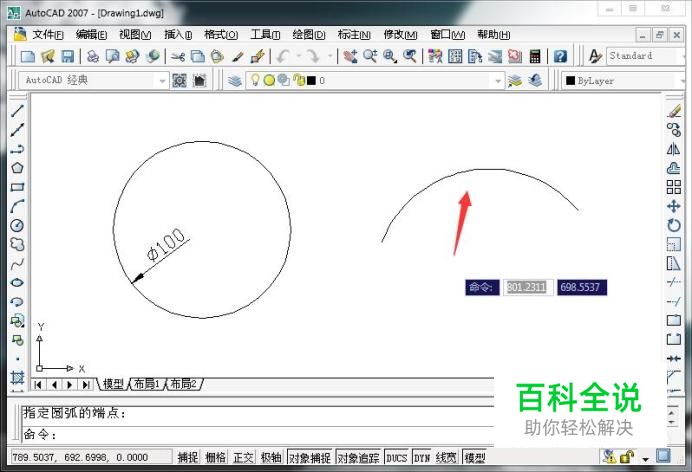Open the 文件(F) menu
The height and width of the screenshot is (472, 692).
tap(47, 34)
